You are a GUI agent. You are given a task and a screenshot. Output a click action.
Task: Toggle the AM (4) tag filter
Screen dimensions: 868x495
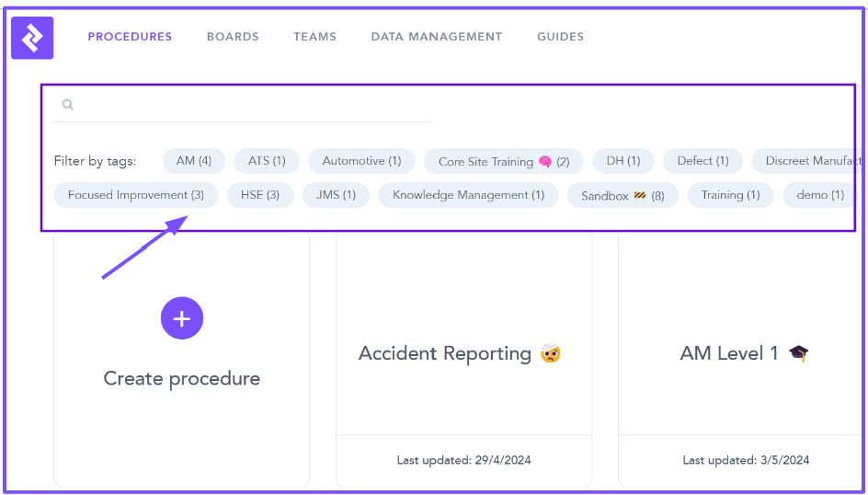(194, 161)
